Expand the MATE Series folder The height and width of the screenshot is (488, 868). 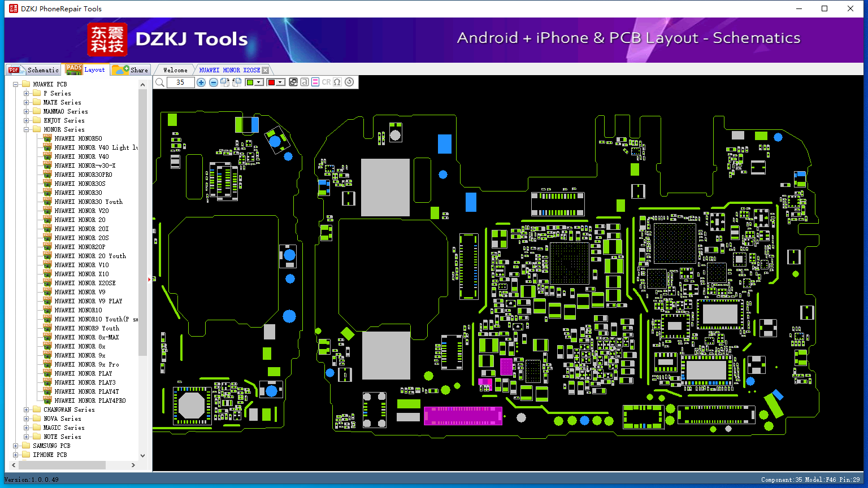27,102
